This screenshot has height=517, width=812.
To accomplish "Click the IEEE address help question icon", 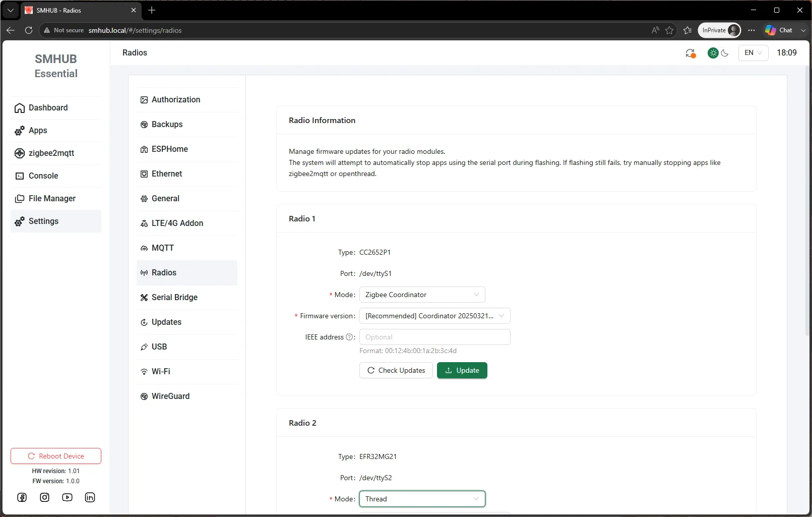I will (x=349, y=337).
